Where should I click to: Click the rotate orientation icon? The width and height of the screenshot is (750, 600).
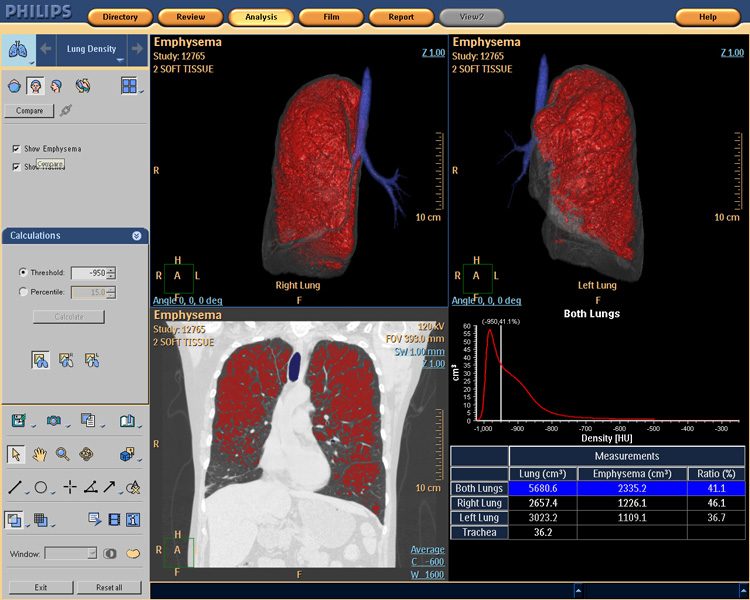tap(83, 86)
